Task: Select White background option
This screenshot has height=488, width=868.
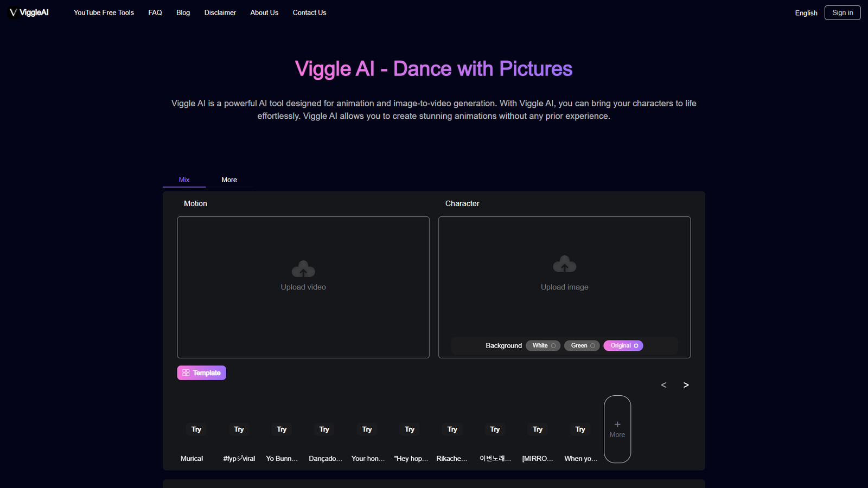Action: tap(543, 345)
